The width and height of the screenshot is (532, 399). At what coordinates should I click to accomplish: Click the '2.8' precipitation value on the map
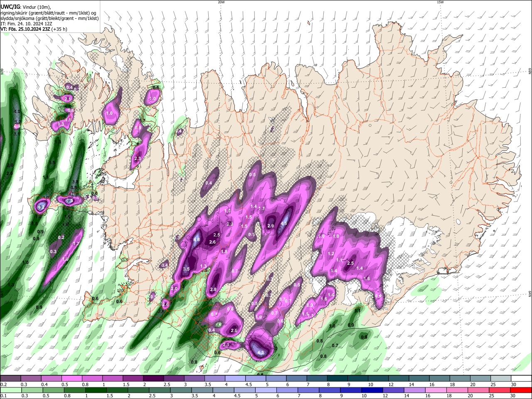pos(214,289)
